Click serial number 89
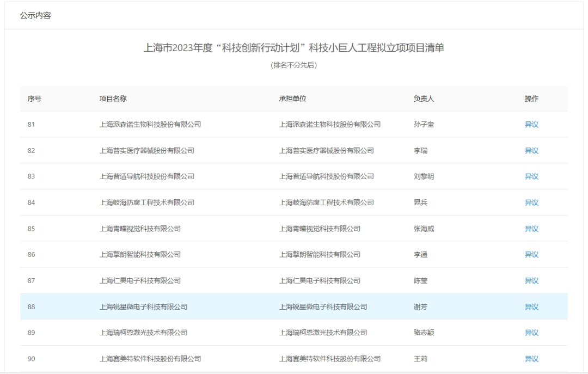This screenshot has width=588, height=374. point(31,333)
